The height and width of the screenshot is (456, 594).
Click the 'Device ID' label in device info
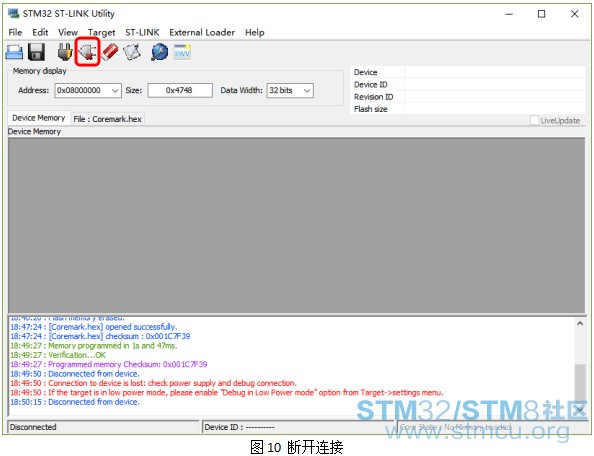coord(370,84)
